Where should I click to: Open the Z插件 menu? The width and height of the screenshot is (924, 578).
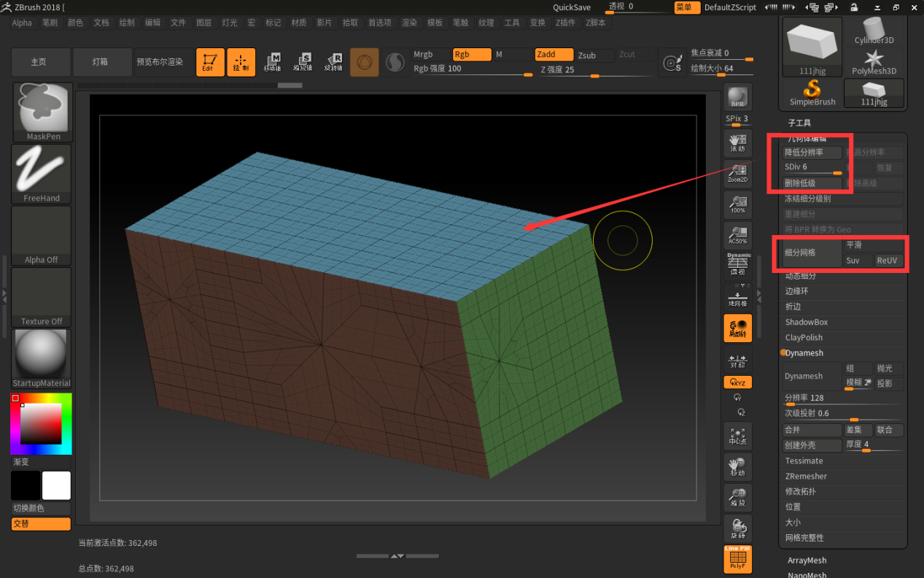point(565,23)
